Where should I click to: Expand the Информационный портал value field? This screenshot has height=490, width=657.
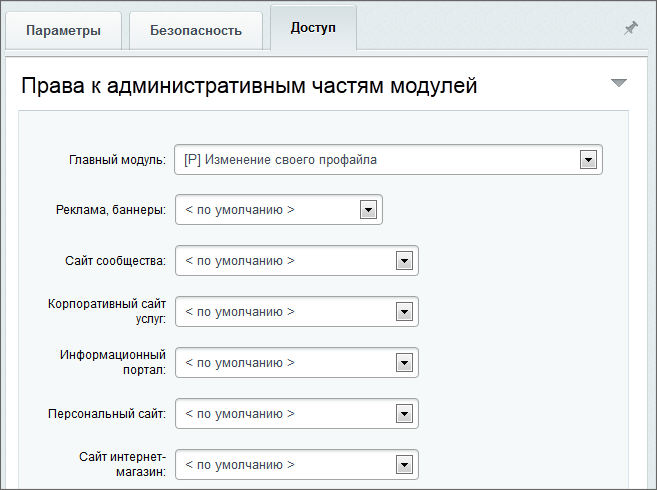(283, 362)
